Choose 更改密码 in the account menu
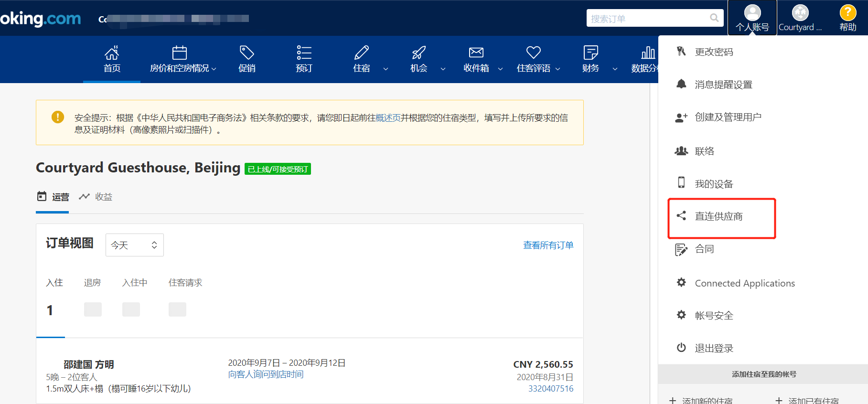This screenshot has height=404, width=868. click(x=714, y=52)
